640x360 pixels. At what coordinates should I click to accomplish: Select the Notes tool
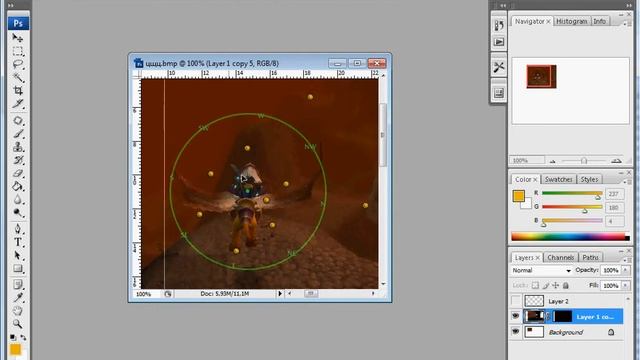pos(18,284)
